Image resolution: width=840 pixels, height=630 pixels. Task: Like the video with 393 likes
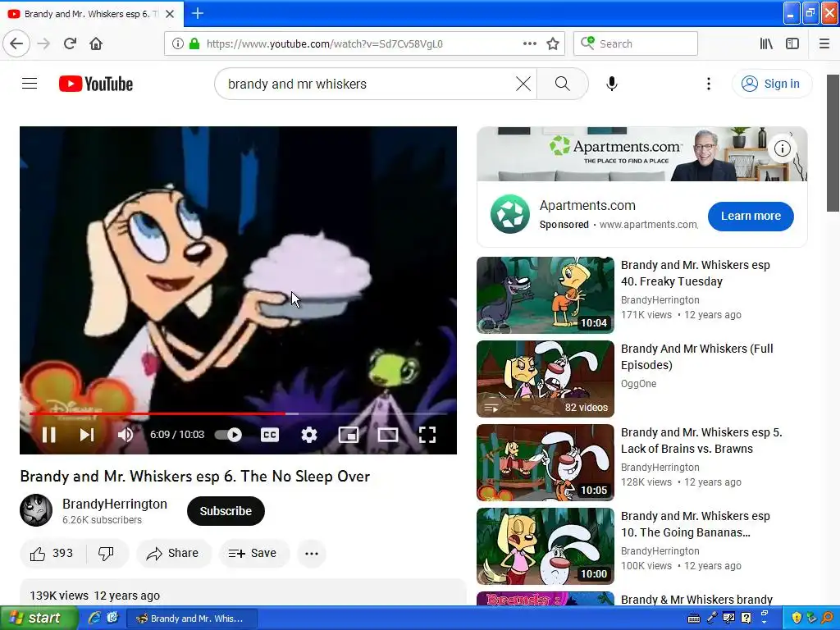click(x=52, y=554)
